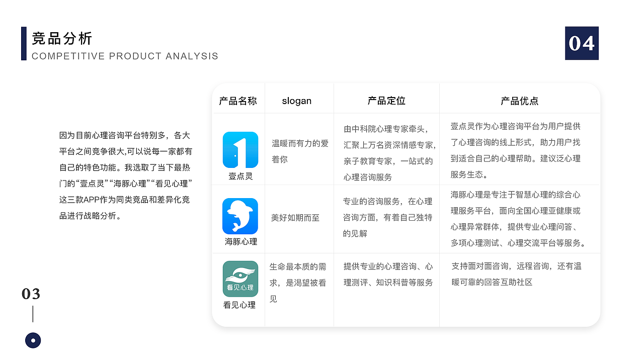Click the advantages cell 支持面对面咨询

(517, 274)
